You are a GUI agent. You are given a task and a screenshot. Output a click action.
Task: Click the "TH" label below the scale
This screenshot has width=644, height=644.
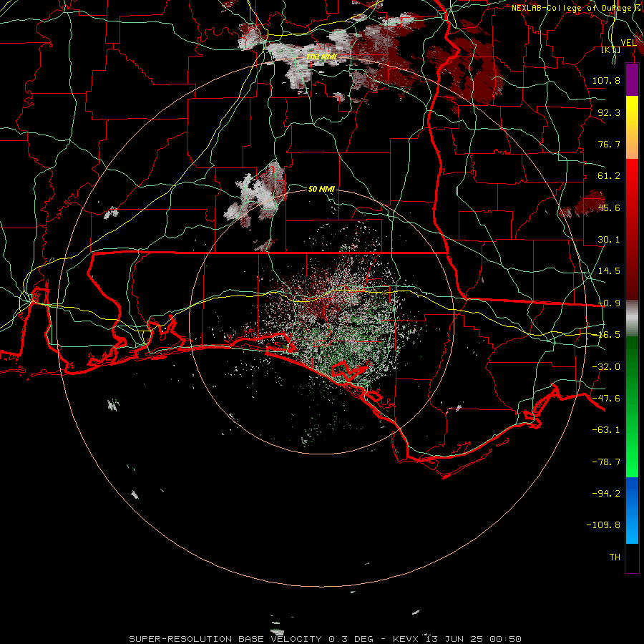615,557
